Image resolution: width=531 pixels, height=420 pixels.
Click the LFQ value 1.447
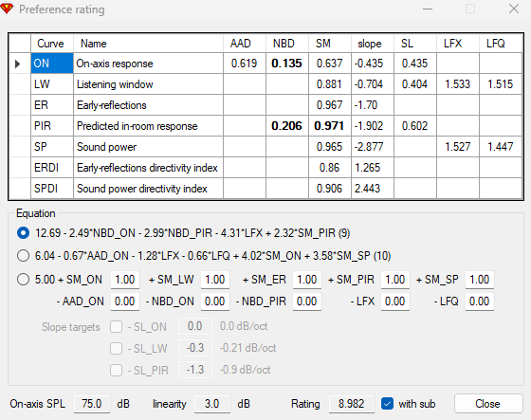click(501, 147)
